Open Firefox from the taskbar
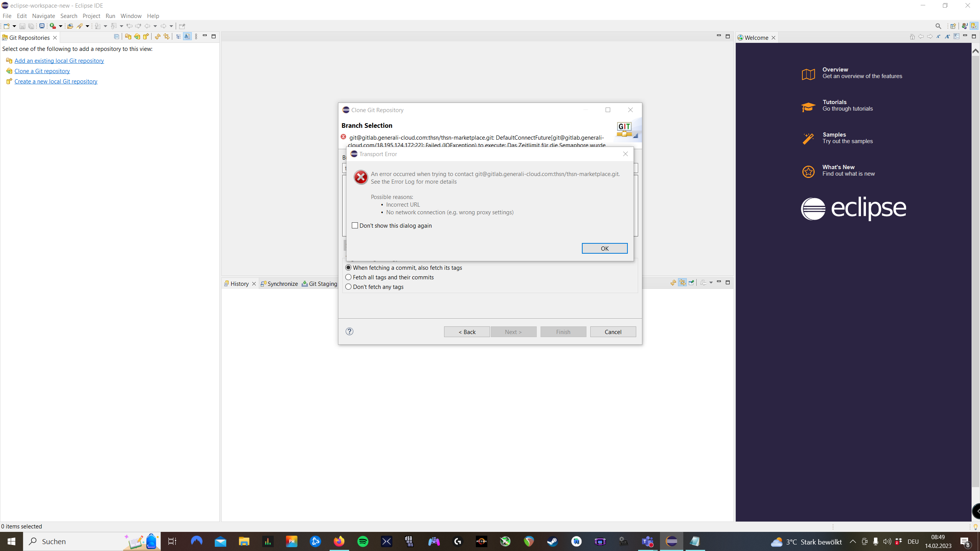Screen dimensions: 980x551 [x=339, y=541]
